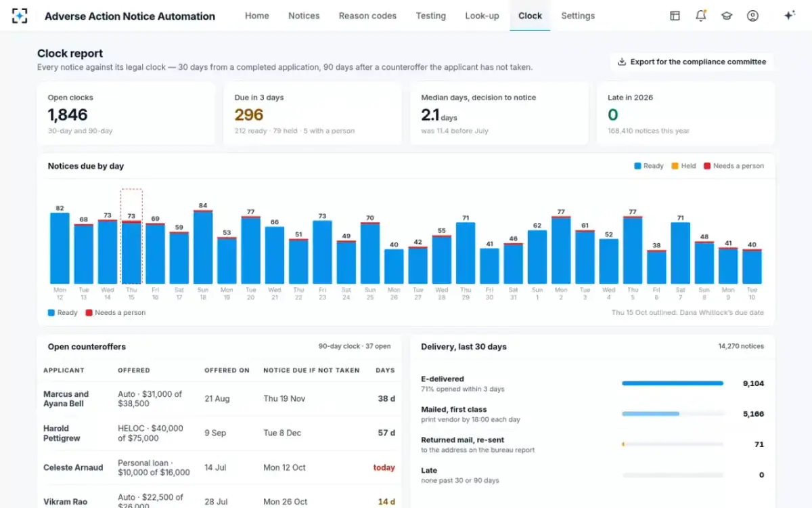Click the Sun 18 bar showing 84

coord(203,247)
